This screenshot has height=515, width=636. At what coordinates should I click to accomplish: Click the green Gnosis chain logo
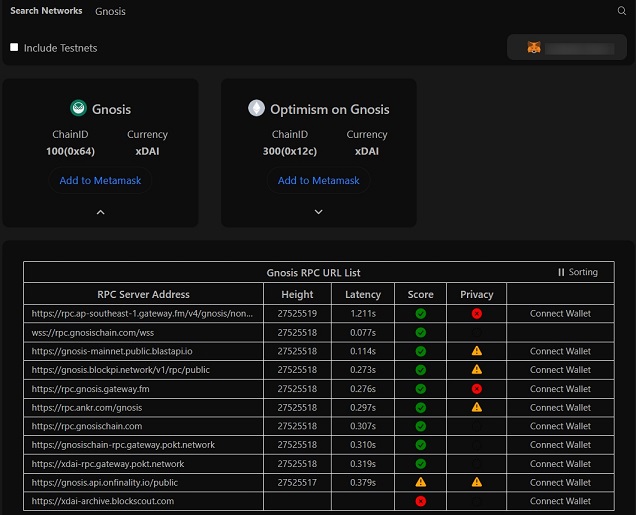77,109
